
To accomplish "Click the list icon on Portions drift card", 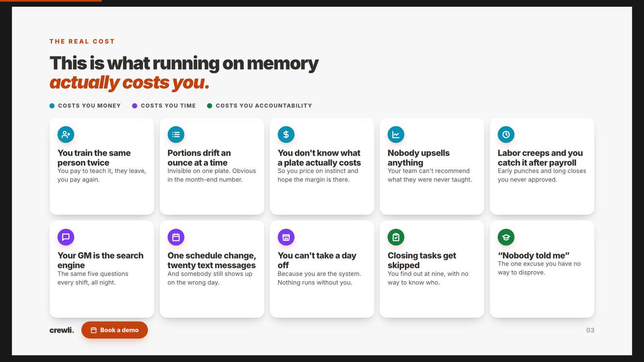I will 176,134.
